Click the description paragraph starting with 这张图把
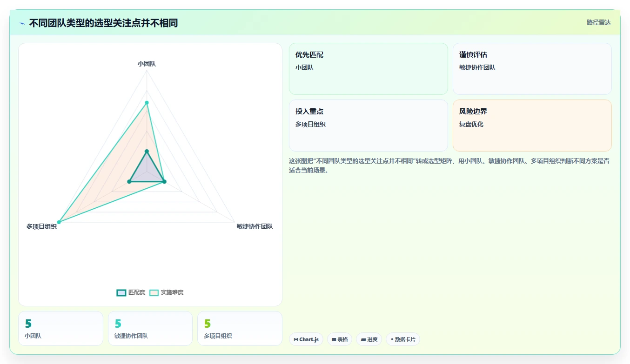 (x=449, y=165)
